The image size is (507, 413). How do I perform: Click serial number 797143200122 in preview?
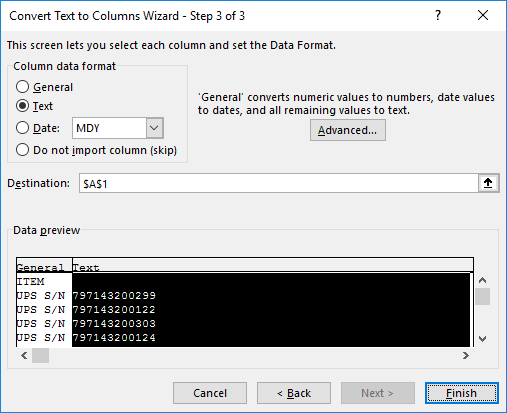[114, 310]
